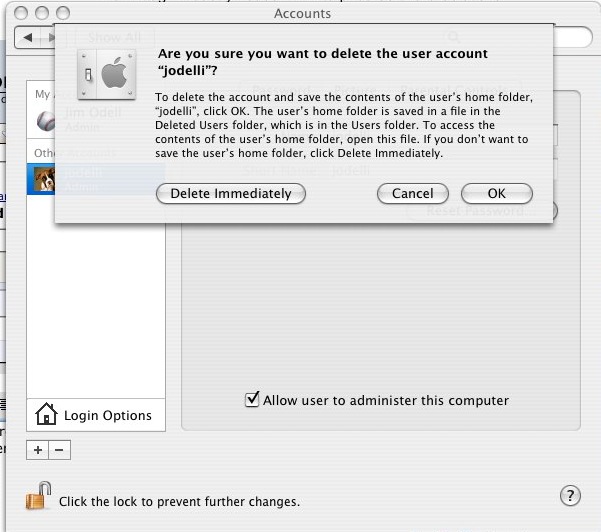
Task: Confirm deletion with the OK button
Action: pyautogui.click(x=497, y=194)
